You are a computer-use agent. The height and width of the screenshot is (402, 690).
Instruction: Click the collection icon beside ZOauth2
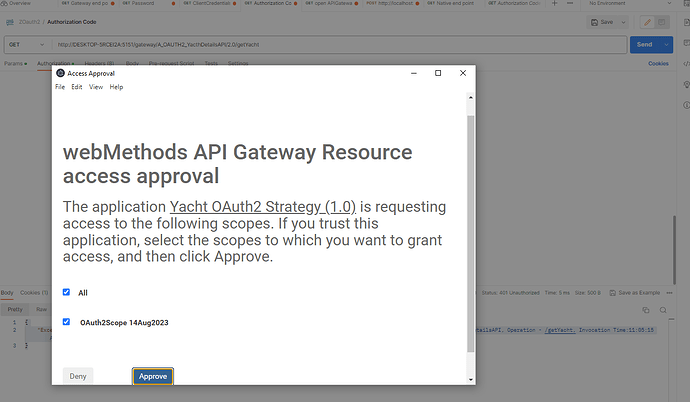point(10,22)
